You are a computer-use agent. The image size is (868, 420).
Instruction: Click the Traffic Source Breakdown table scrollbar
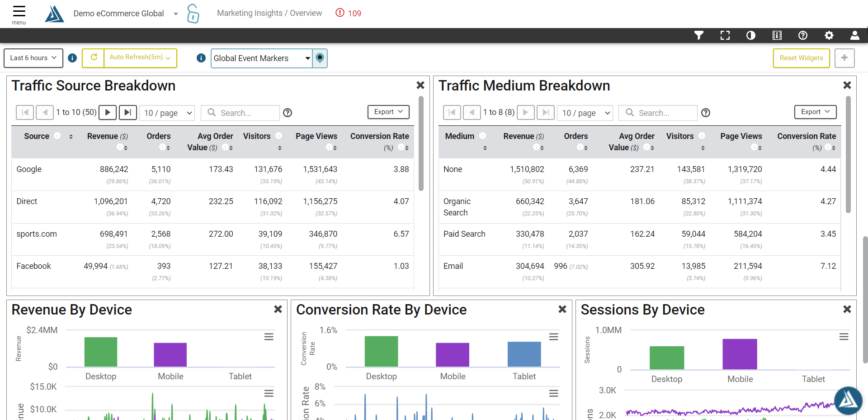point(421,143)
